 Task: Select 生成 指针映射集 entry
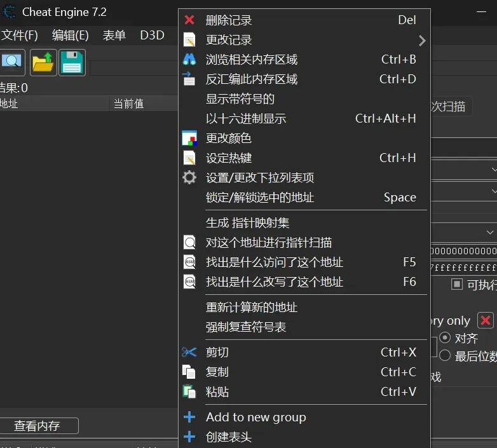click(304, 223)
